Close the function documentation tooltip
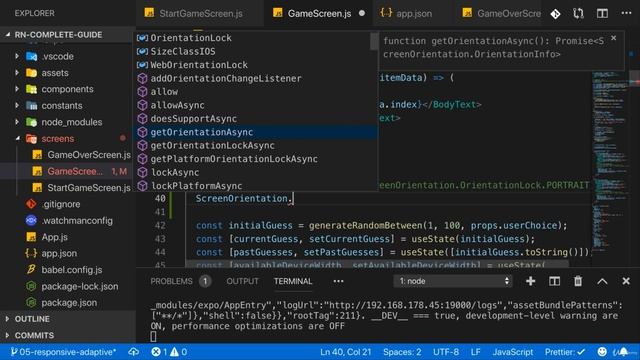Image resolution: width=640 pixels, height=360 pixels. pyautogui.click(x=613, y=38)
